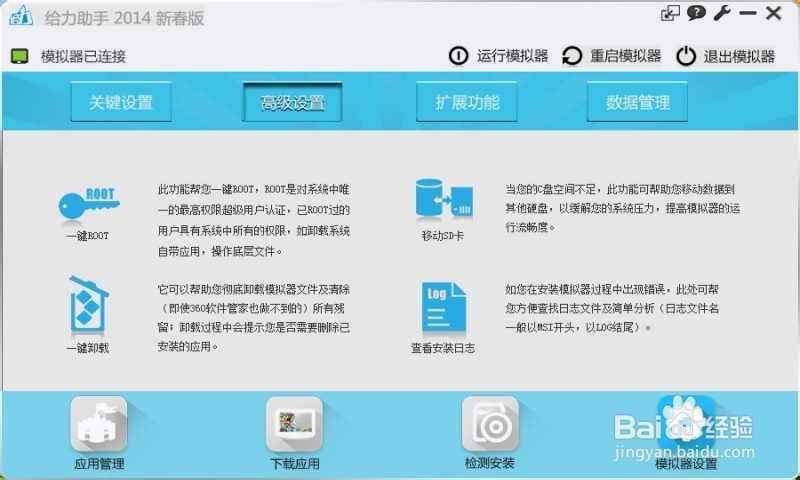Click the 一键卸载 label text
The image size is (800, 480).
[x=88, y=348]
